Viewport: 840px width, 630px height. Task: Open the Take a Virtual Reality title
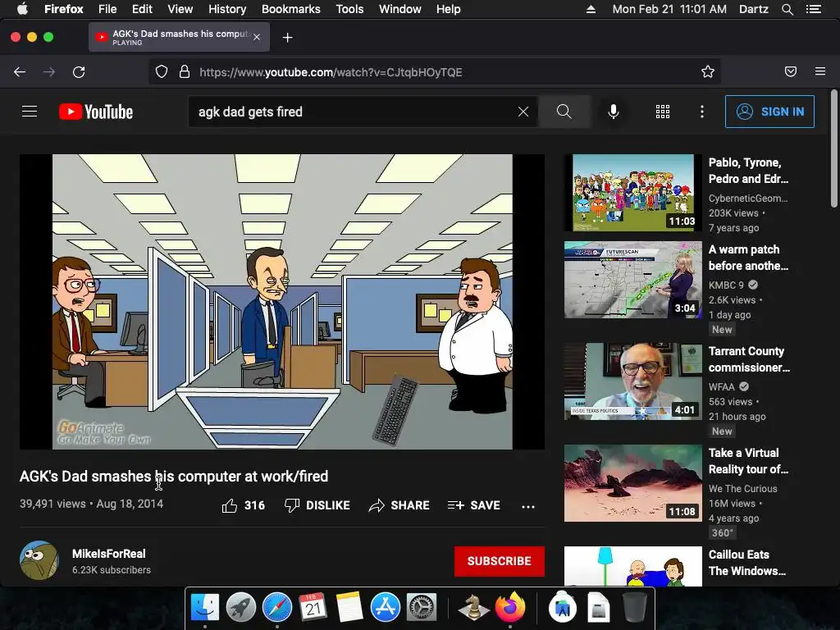(748, 461)
